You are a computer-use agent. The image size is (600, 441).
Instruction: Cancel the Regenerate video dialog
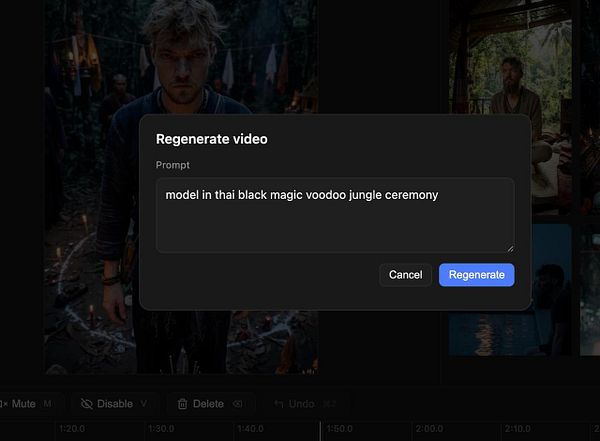(x=405, y=274)
